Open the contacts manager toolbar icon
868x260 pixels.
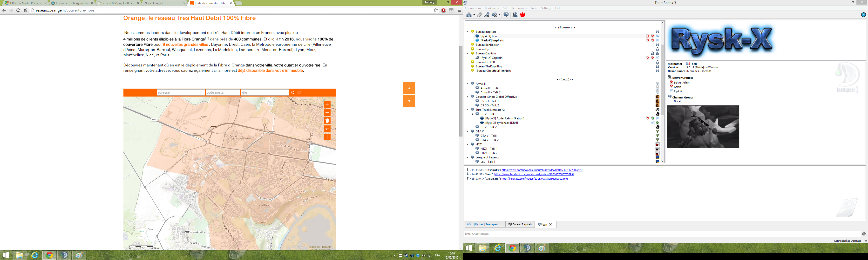click(x=515, y=15)
